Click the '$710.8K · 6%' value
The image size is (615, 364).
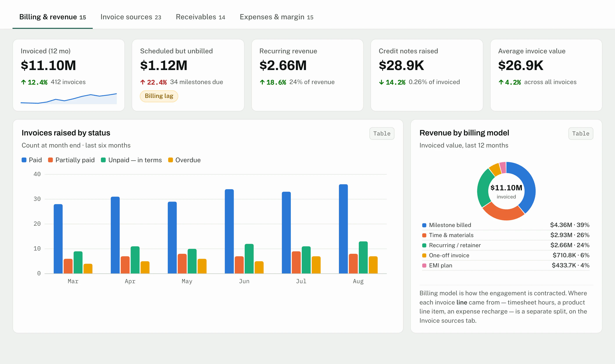(x=571, y=255)
